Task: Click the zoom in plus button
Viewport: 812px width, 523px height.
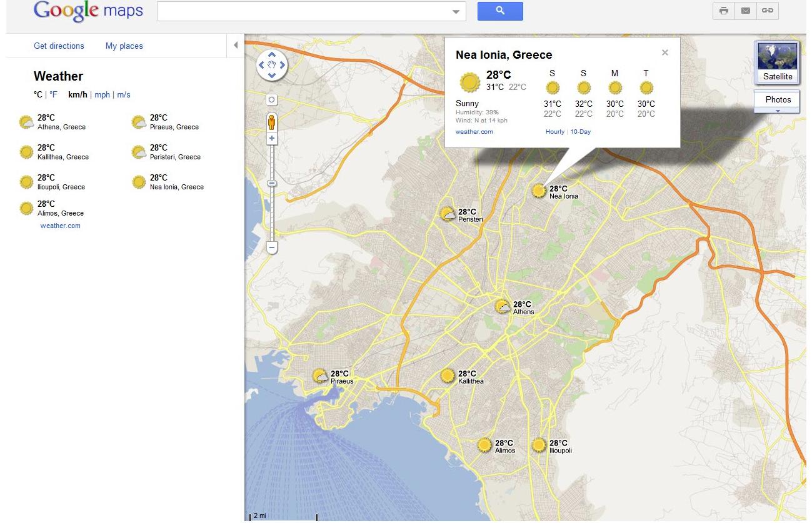Action: click(x=272, y=138)
